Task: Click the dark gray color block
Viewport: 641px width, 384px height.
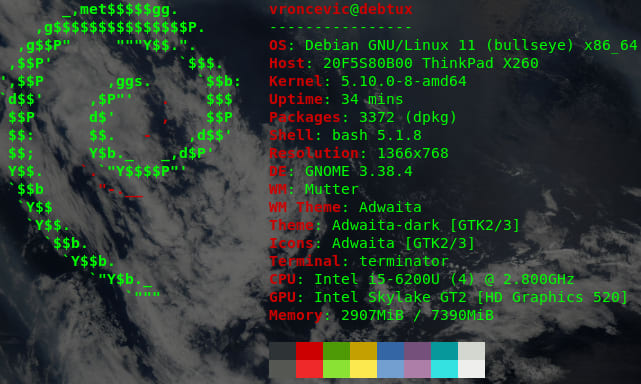Action: (282, 351)
